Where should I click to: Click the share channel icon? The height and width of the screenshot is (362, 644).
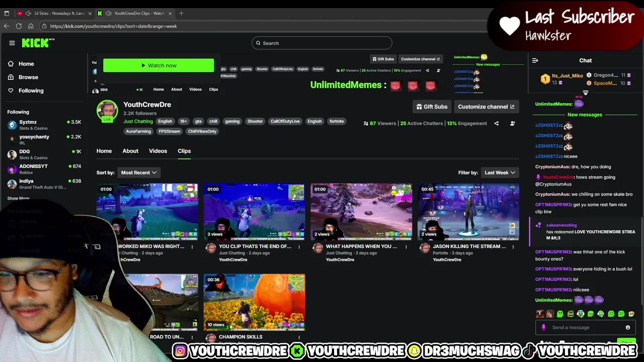(496, 123)
